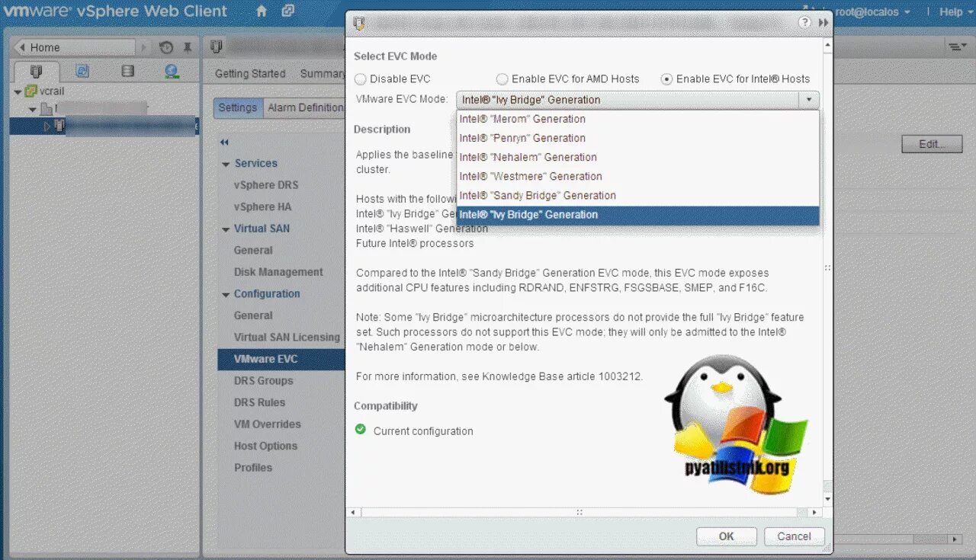Click the Edit... button

932,144
